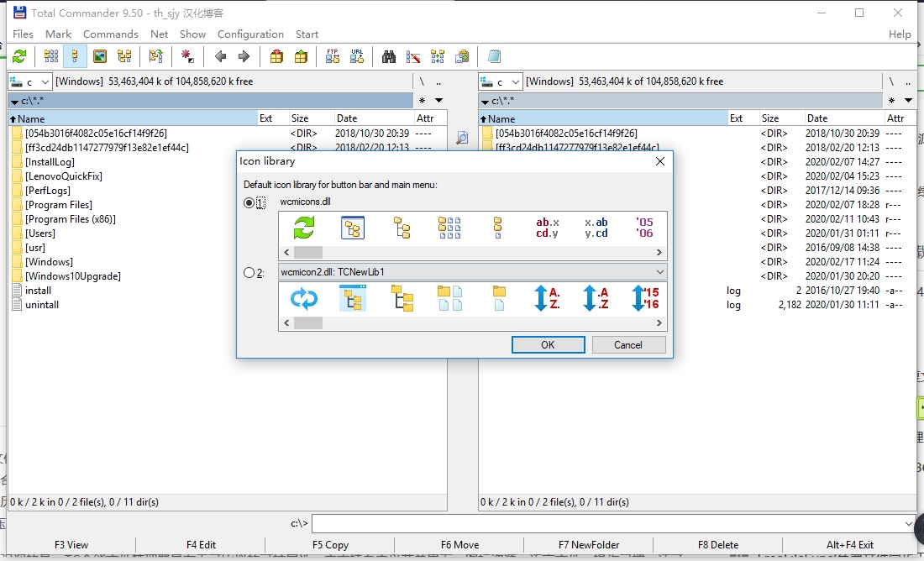924x561 pixels.
Task: Click the copy names to clipboard icon
Action: (463, 56)
